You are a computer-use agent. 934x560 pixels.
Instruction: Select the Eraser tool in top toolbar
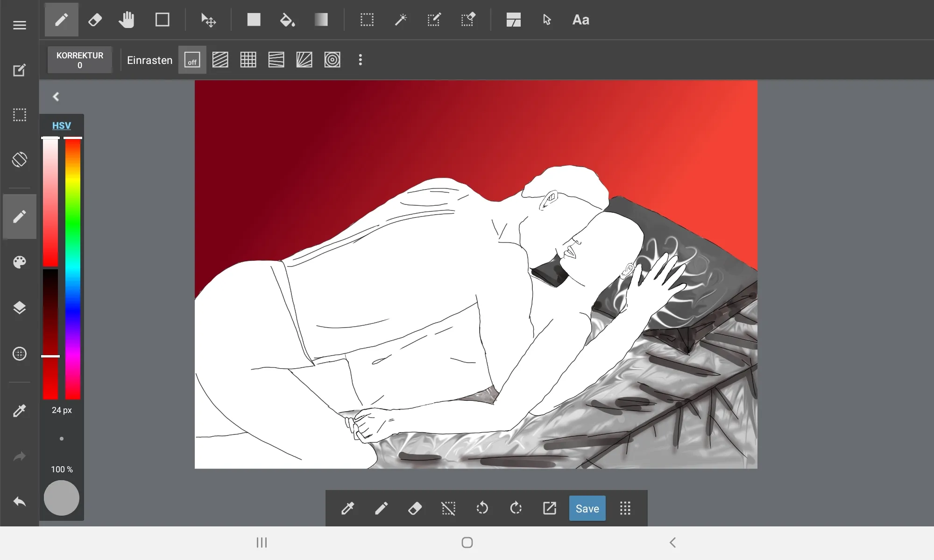point(95,20)
